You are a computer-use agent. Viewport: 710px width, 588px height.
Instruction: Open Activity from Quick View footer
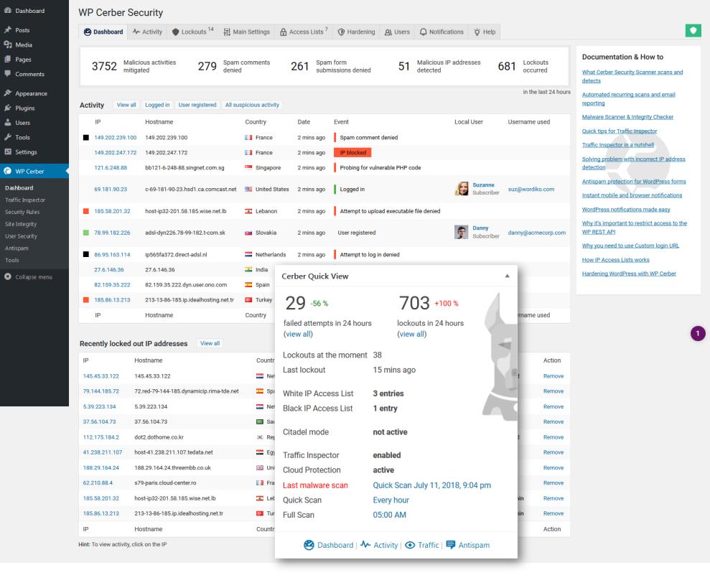[x=380, y=545]
